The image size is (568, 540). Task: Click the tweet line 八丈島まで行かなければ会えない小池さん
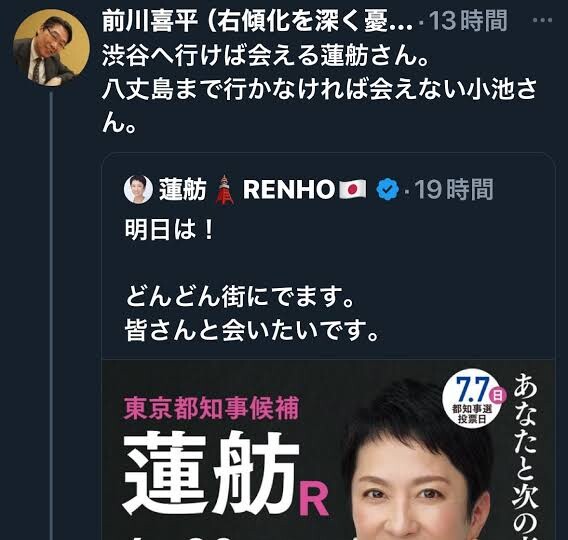(x=320, y=107)
